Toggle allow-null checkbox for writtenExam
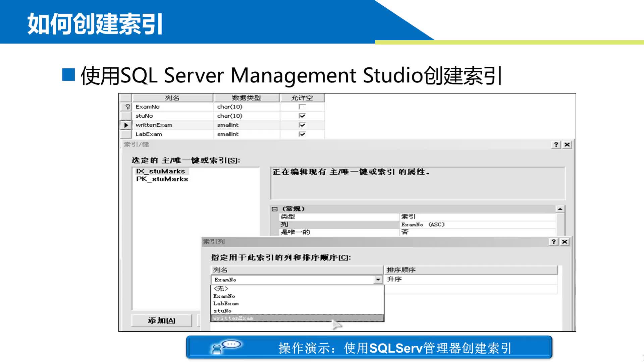The image size is (644, 362). 302,125
